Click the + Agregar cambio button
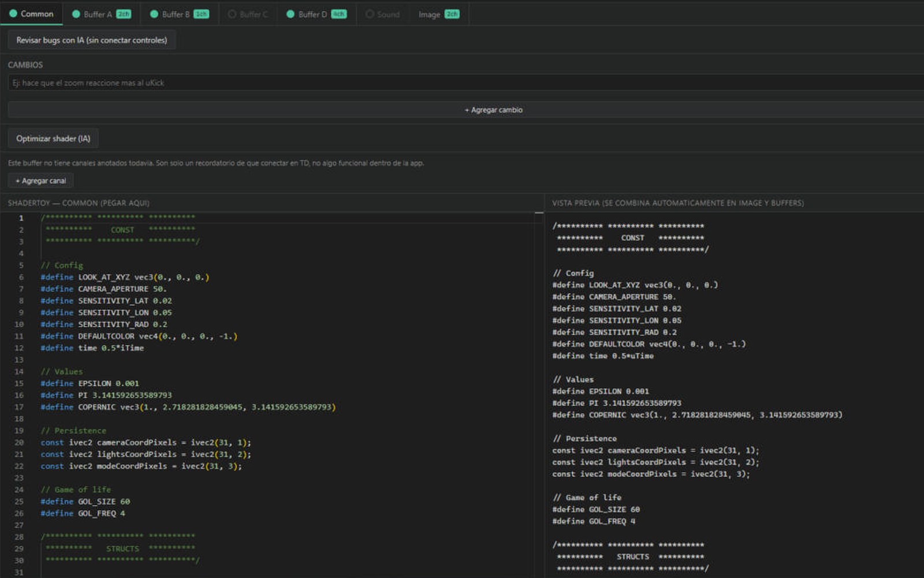This screenshot has width=924, height=578. [x=465, y=110]
